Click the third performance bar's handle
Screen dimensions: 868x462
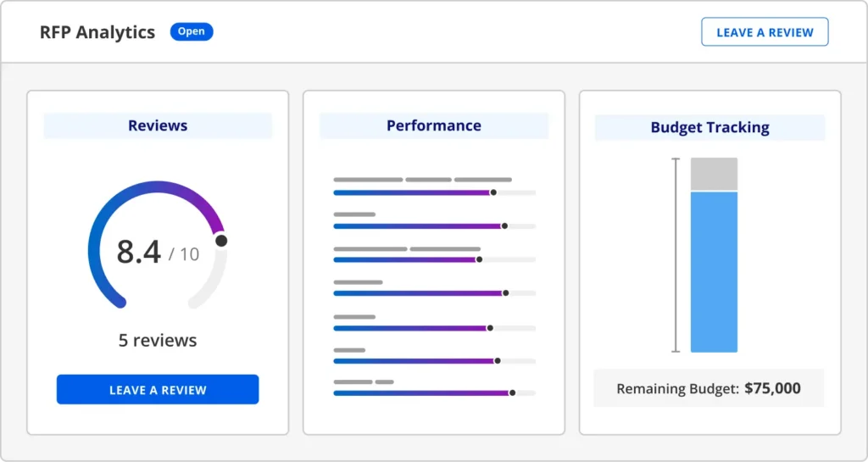[x=479, y=259]
